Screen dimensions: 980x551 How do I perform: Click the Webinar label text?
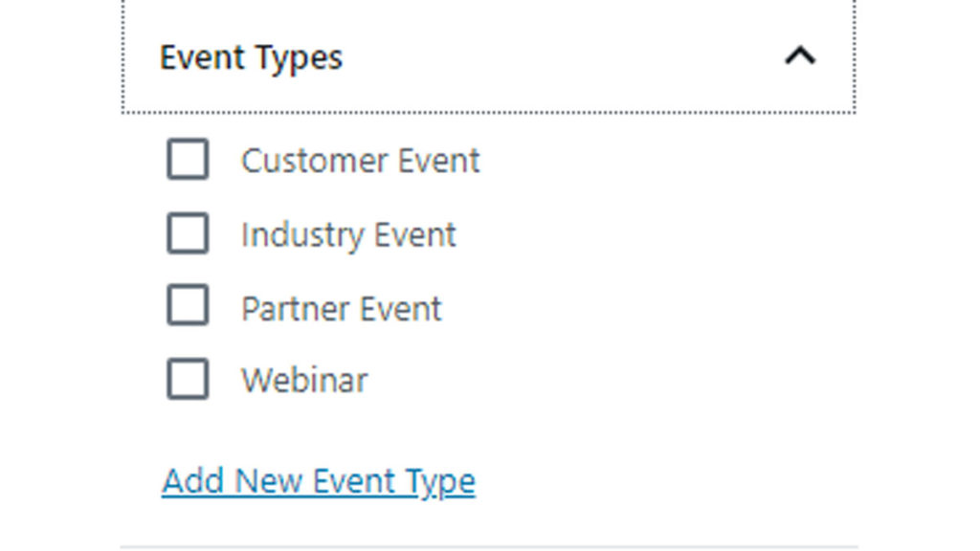tap(304, 381)
